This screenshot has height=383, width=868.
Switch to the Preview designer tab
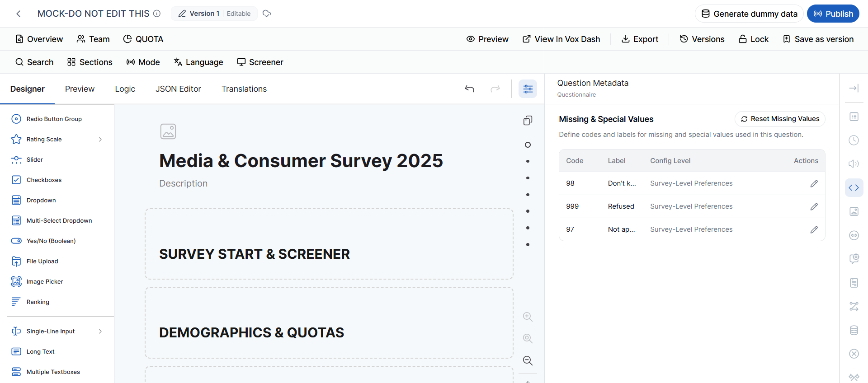point(80,89)
